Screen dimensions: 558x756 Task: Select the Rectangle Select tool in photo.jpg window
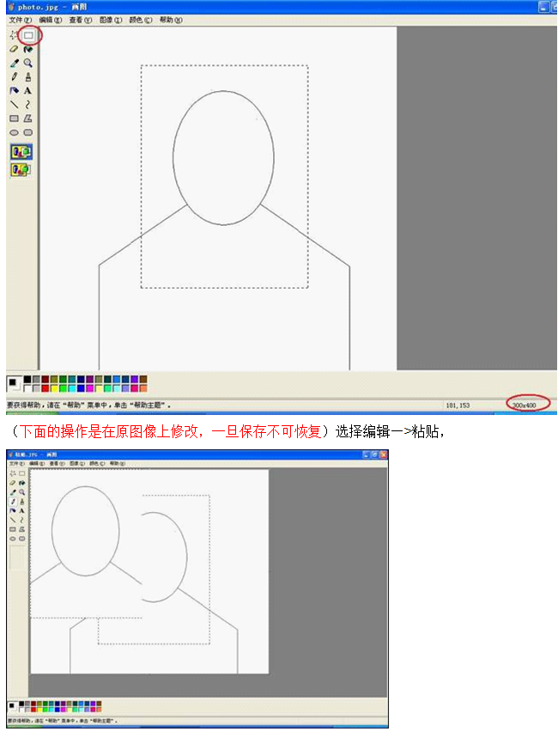28,36
